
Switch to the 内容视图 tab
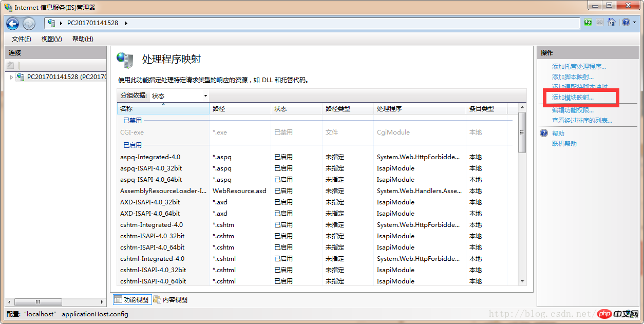coord(170,300)
